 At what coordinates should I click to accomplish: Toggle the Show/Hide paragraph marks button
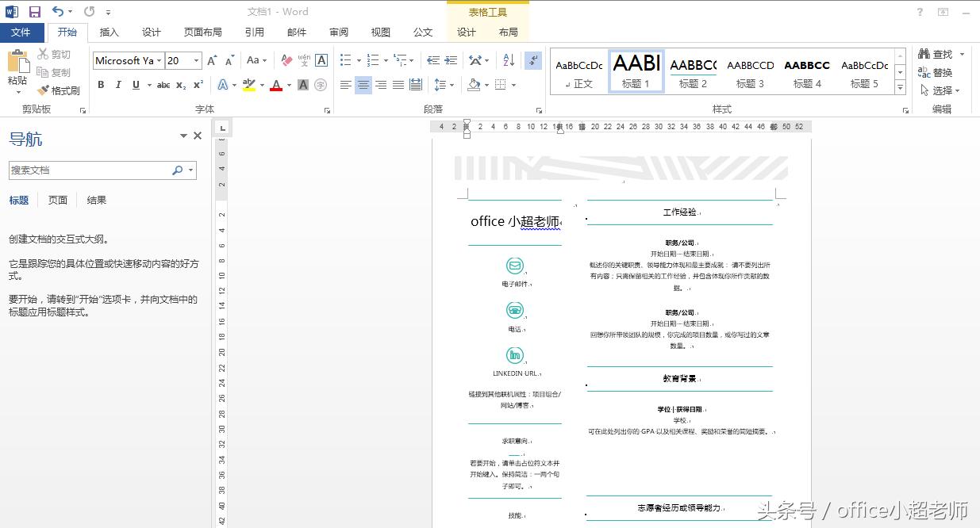532,60
